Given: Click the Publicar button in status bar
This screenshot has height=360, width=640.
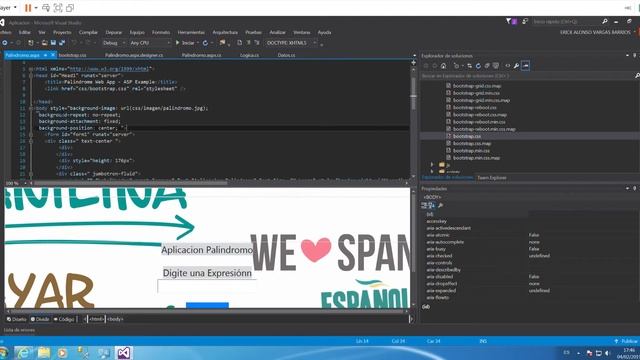Looking at the screenshot, I should coord(626,341).
